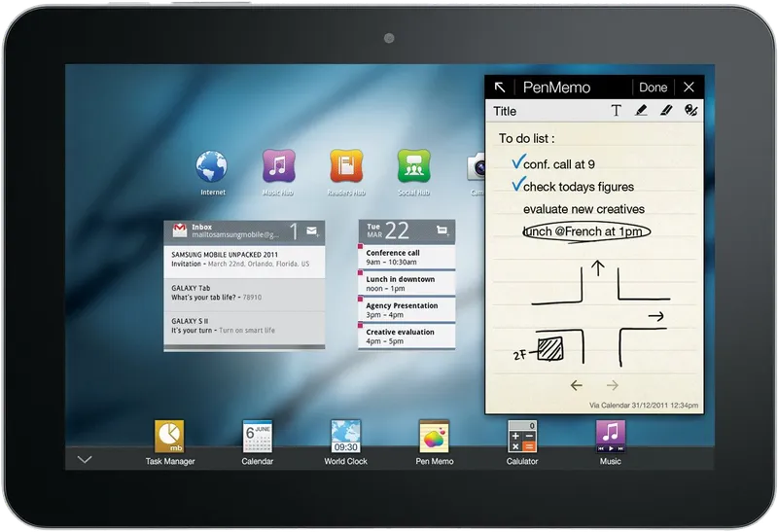The image size is (778, 532).
Task: Close the PenMemo window
Action: point(689,88)
